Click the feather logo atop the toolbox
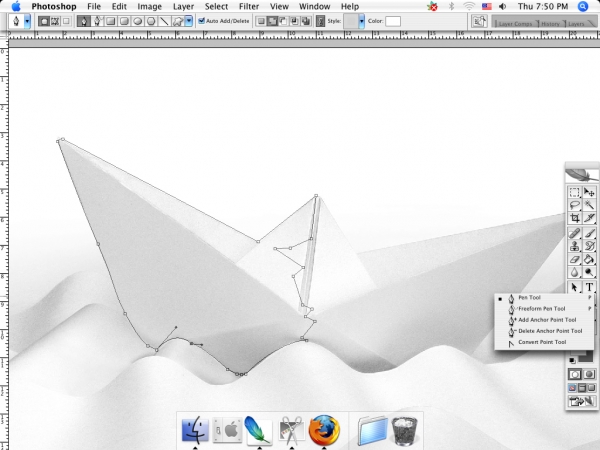 click(x=582, y=175)
